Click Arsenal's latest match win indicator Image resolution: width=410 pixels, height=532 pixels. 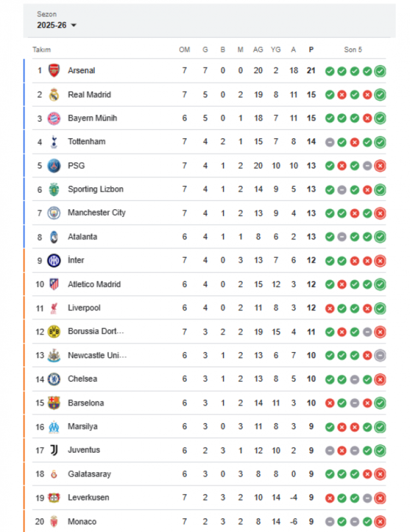380,71
